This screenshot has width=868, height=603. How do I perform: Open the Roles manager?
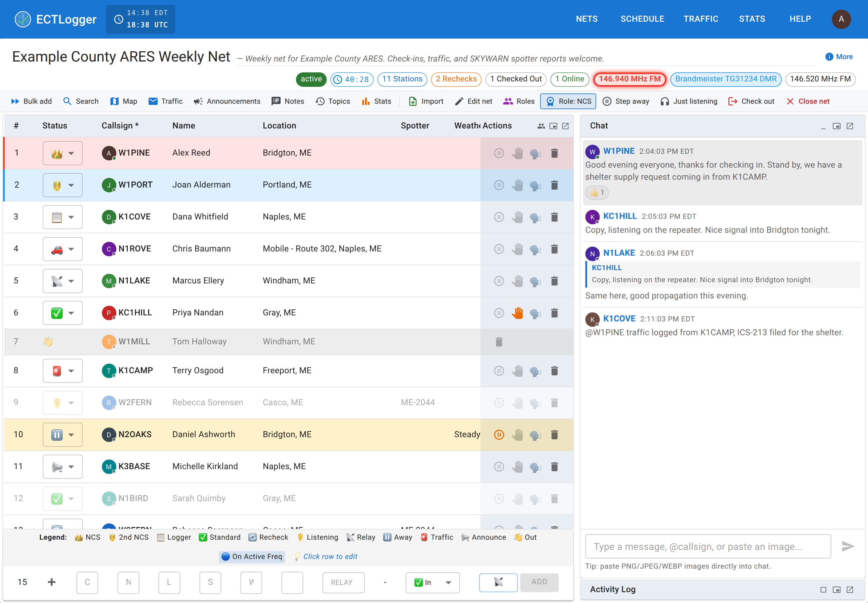(x=519, y=101)
